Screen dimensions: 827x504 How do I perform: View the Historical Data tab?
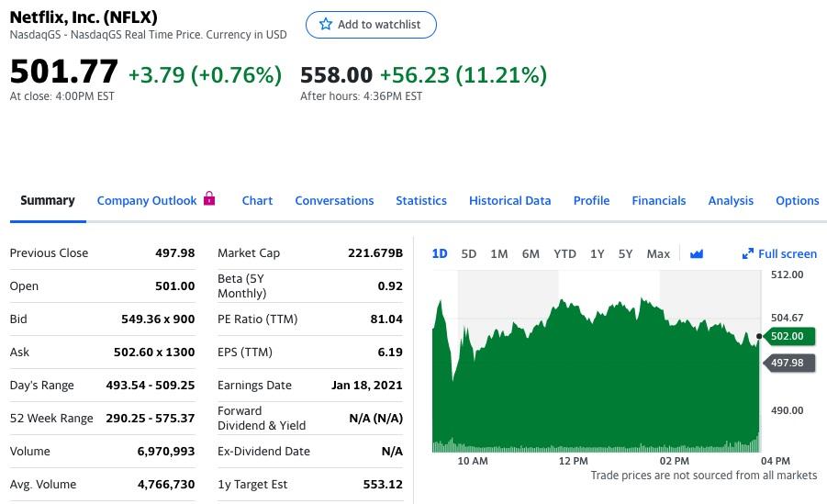pyautogui.click(x=510, y=200)
